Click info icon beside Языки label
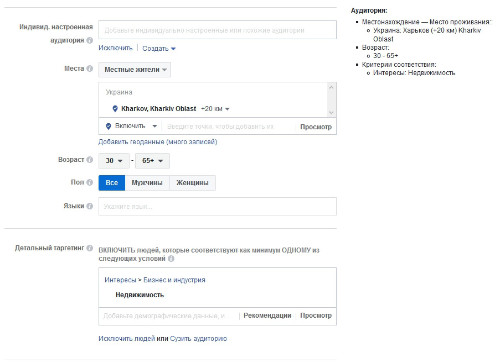Viewport: 500px width, 363px height. (90, 206)
